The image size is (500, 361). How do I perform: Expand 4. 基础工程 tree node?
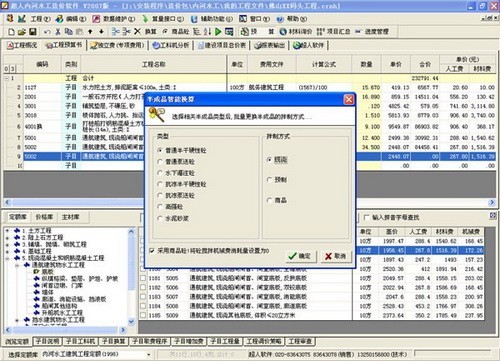[7, 251]
